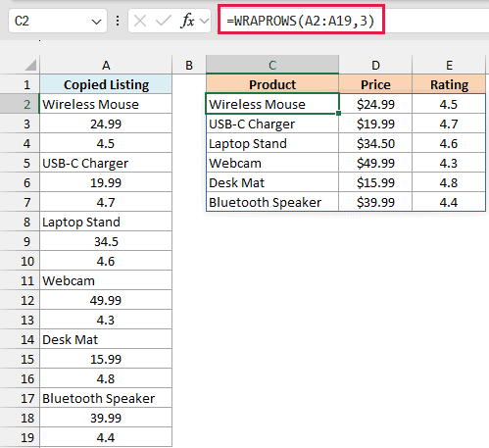This screenshot has width=489, height=448.
Task: Expand the Name Box dropdown arrow
Action: coord(96,22)
